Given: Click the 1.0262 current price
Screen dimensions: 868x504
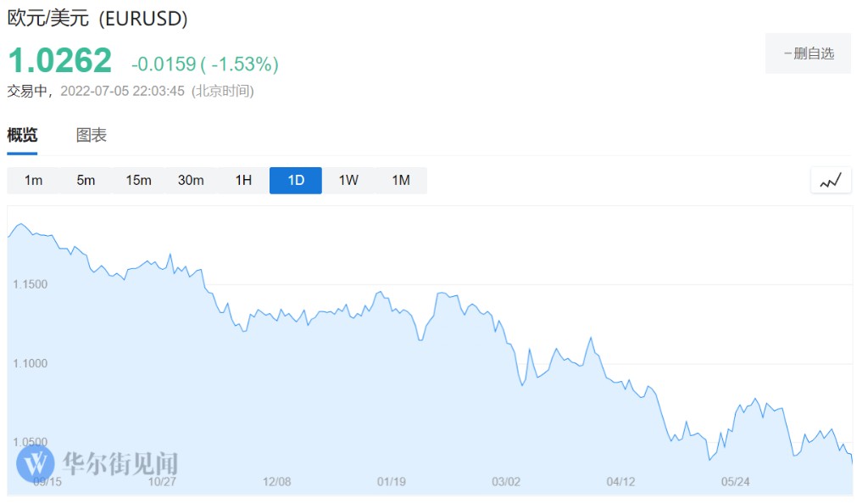Looking at the screenshot, I should click(59, 60).
